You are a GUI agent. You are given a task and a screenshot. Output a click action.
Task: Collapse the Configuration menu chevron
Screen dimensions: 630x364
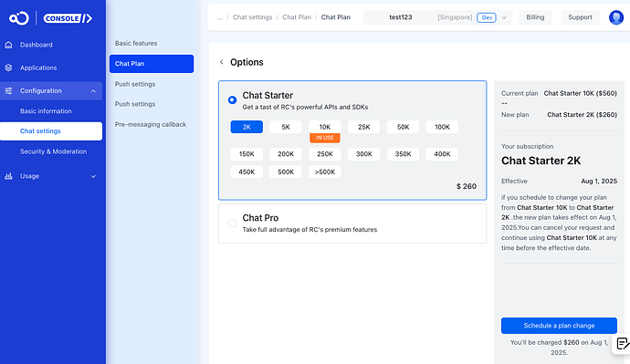pos(93,91)
